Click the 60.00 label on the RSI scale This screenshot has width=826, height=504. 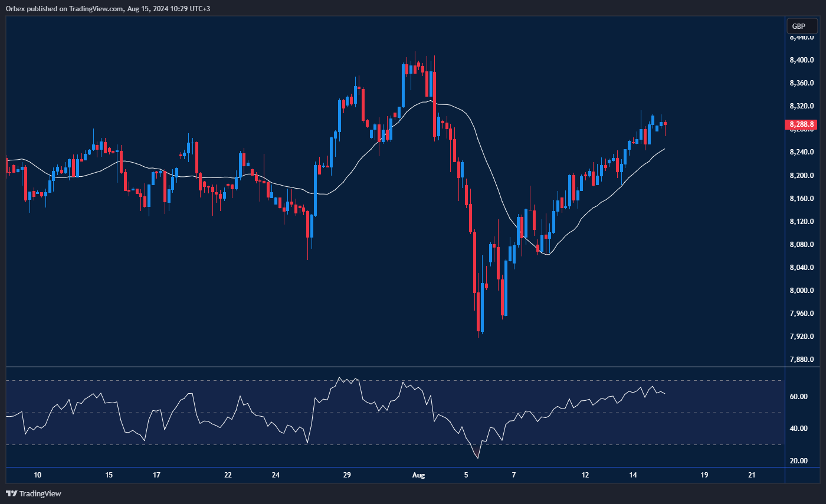click(799, 397)
